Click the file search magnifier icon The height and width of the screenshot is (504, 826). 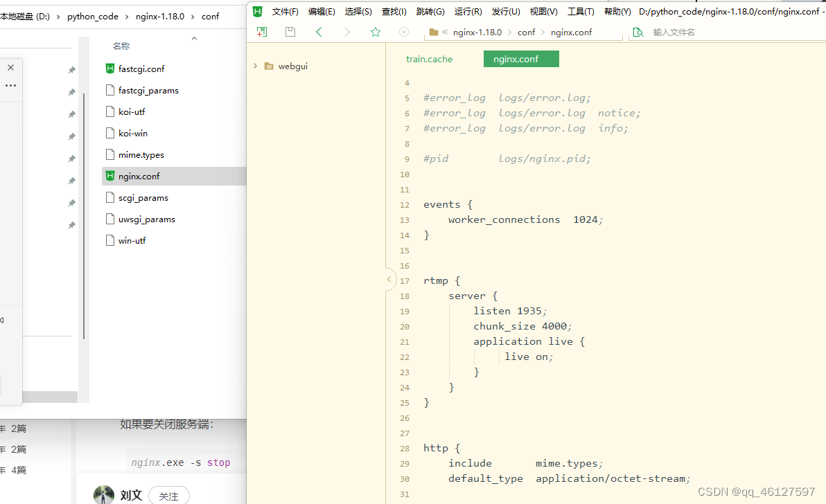click(638, 32)
